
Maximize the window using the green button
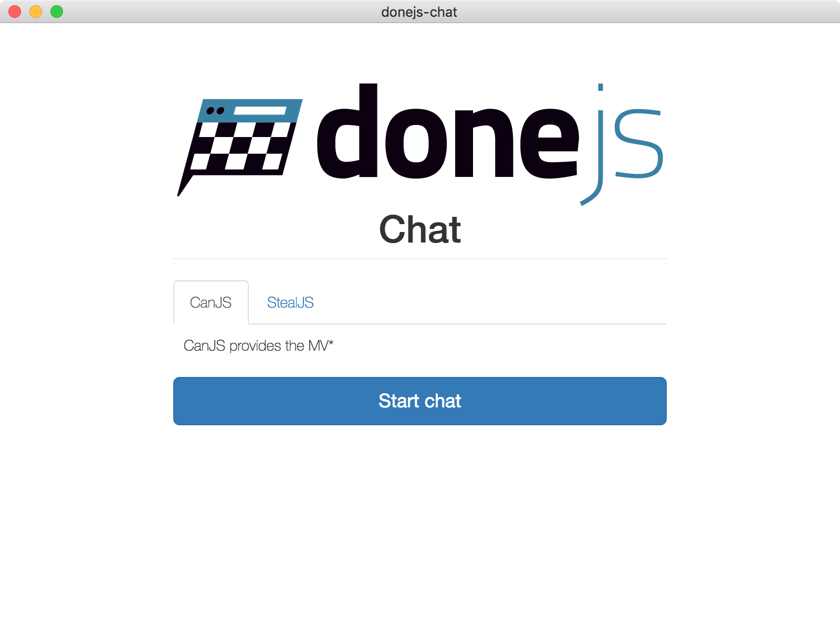(57, 12)
